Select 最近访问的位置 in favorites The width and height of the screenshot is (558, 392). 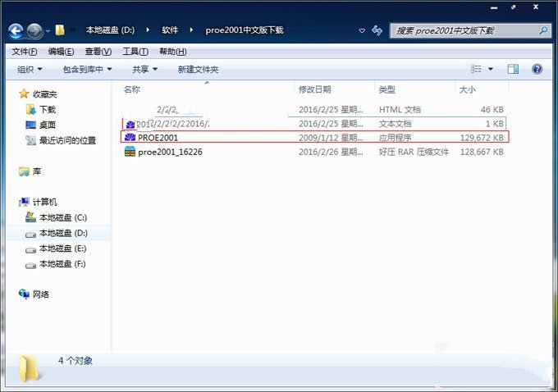click(67, 140)
